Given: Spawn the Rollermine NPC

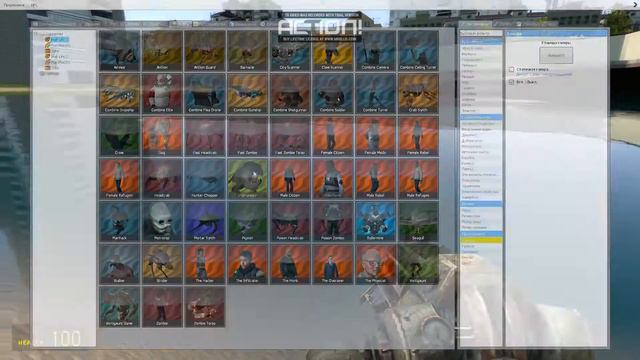Looking at the screenshot, I should coord(376,221).
